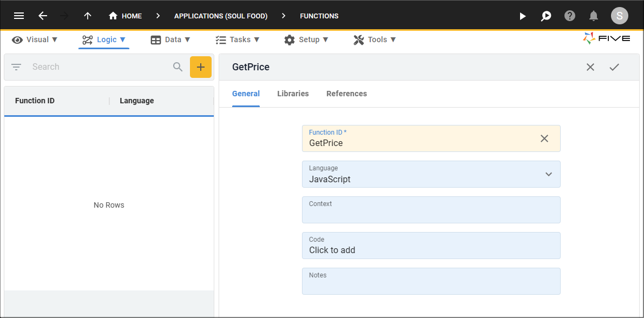Click the GetPrice form title
Viewport: 644px width, 318px height.
point(251,67)
